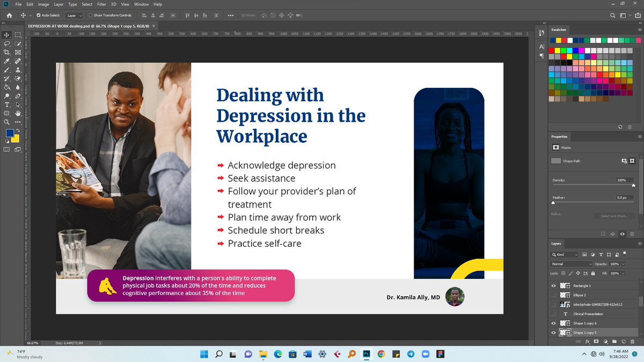
Task: Open the Fill dropdown arrow
Action: [624, 274]
